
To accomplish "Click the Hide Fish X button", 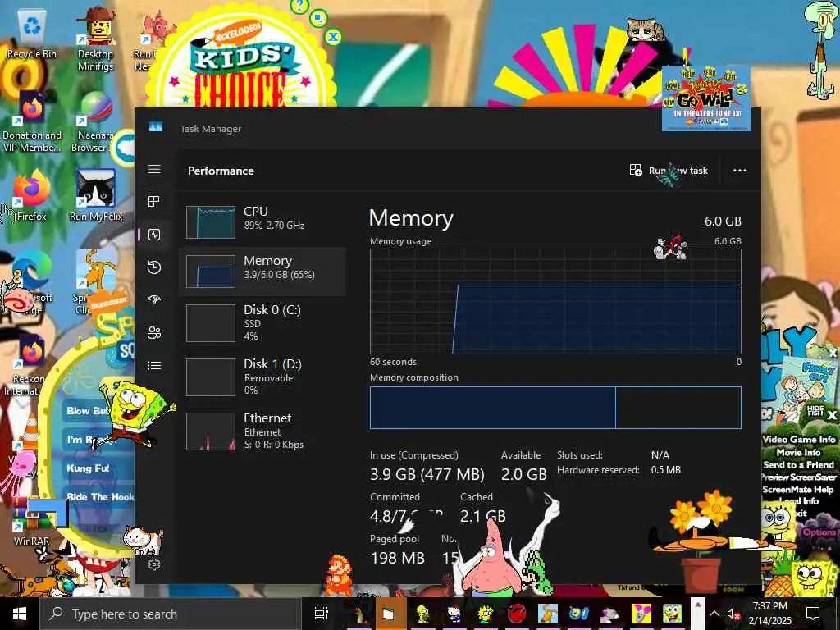I will [x=832, y=414].
